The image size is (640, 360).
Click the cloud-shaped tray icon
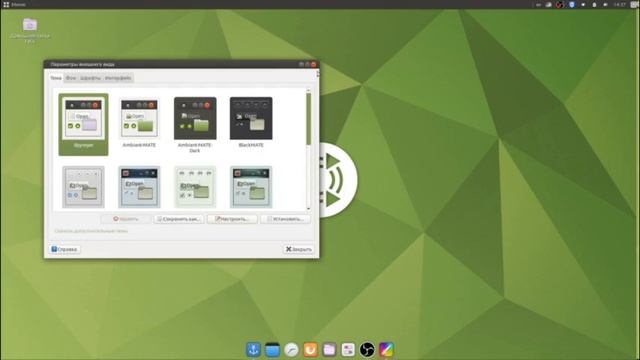tap(549, 4)
